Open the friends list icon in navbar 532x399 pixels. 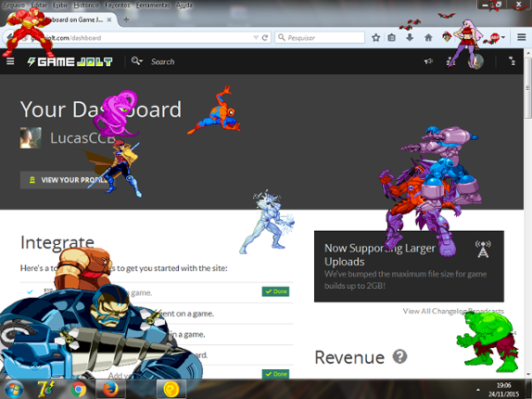[450, 61]
